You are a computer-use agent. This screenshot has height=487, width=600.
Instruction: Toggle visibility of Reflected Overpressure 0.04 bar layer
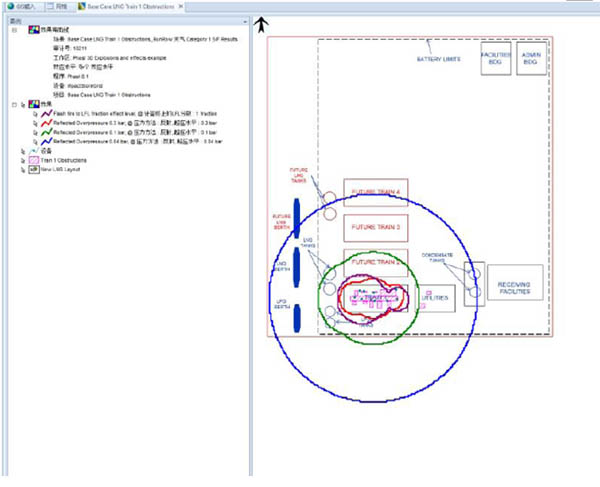tap(34, 142)
